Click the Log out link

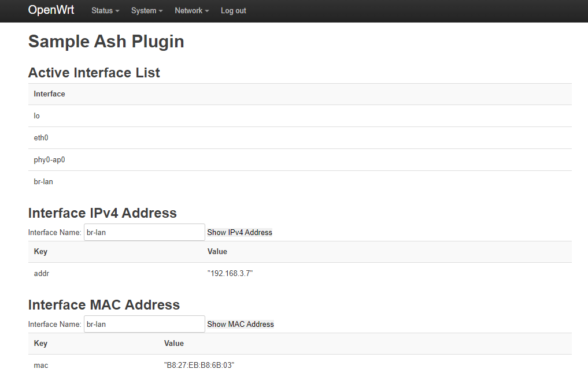[x=233, y=11]
